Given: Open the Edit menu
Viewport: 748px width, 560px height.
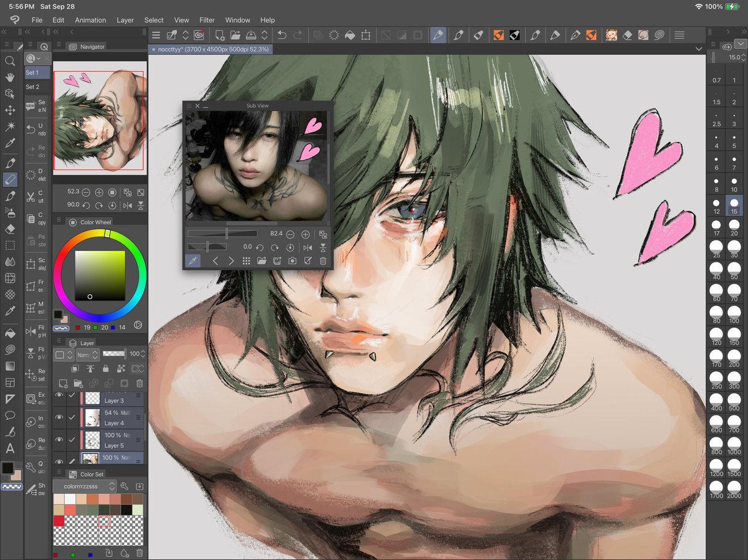Looking at the screenshot, I should pyautogui.click(x=58, y=20).
